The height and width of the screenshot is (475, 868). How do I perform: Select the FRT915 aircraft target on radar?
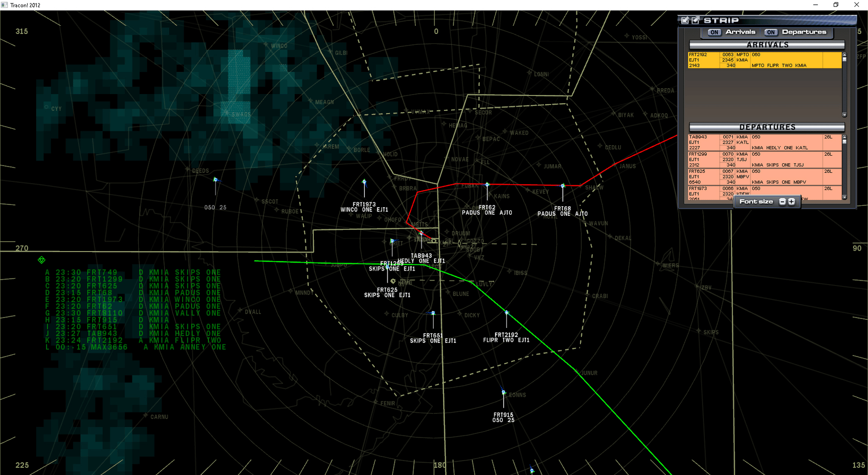[504, 392]
